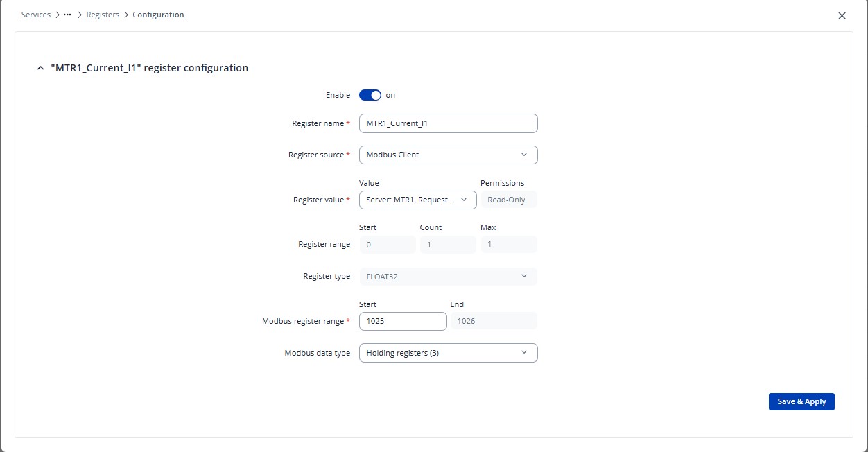The width and height of the screenshot is (868, 452).
Task: Click the Register range Max field
Action: (x=508, y=245)
